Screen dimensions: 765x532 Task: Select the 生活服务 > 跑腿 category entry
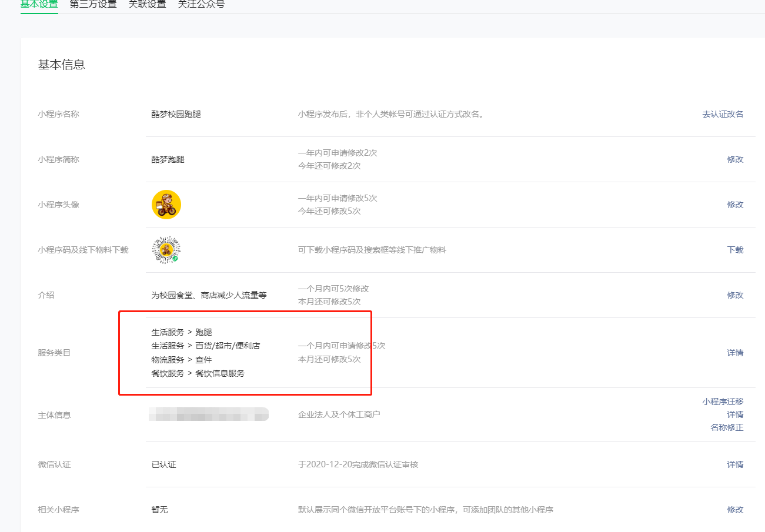point(182,332)
